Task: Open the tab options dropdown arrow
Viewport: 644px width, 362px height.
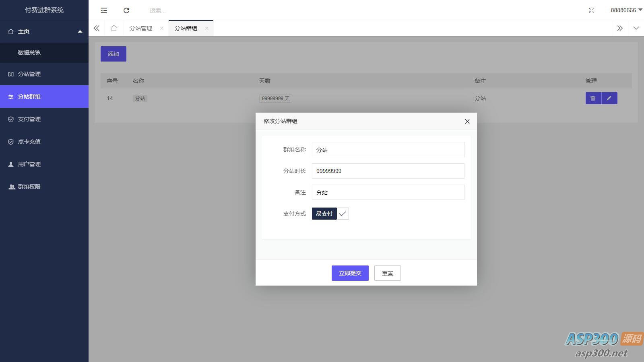Action: click(636, 28)
